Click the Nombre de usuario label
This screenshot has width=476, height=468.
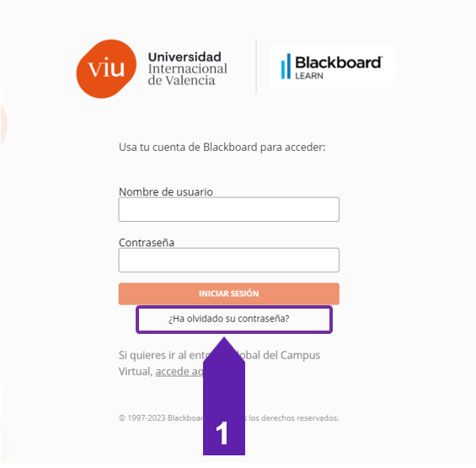(x=166, y=191)
